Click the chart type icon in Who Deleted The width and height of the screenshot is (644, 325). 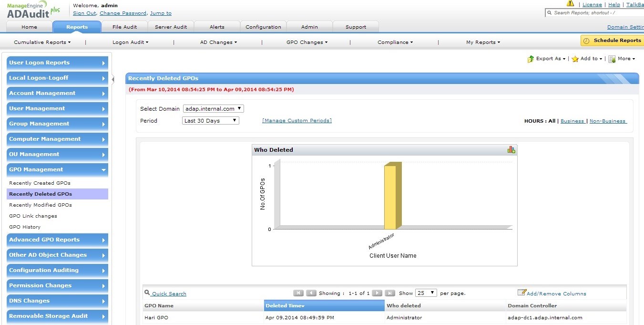click(511, 150)
